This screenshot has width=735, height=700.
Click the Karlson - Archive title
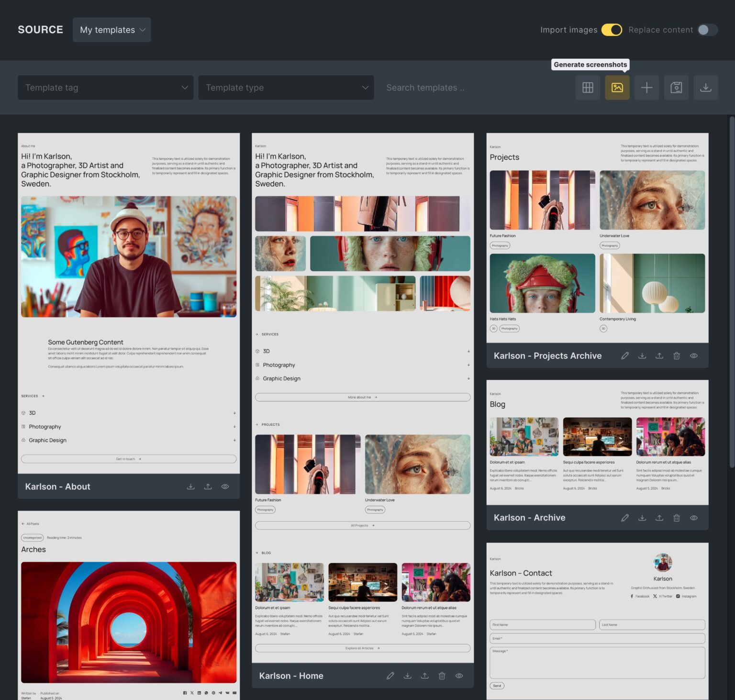click(x=529, y=518)
